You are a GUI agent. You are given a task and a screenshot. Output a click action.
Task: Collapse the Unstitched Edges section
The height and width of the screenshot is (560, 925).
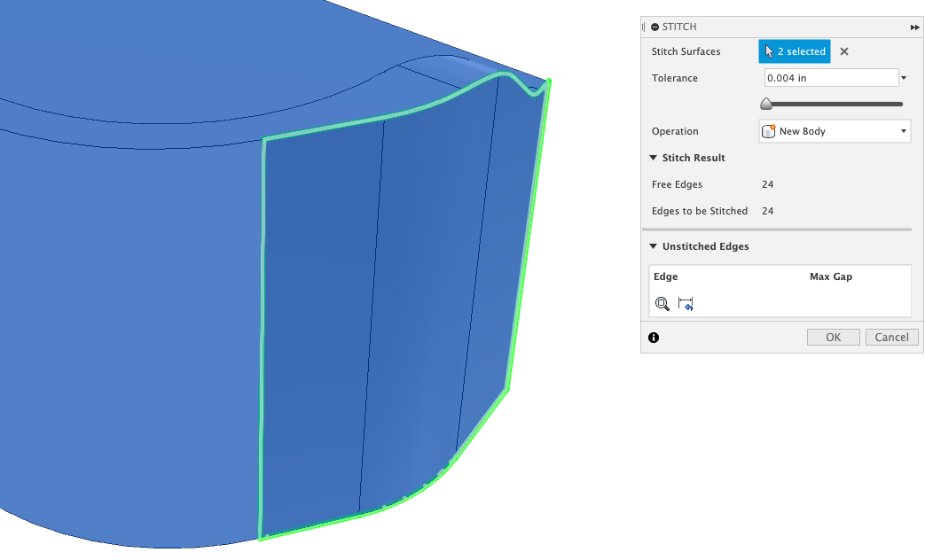click(x=654, y=246)
